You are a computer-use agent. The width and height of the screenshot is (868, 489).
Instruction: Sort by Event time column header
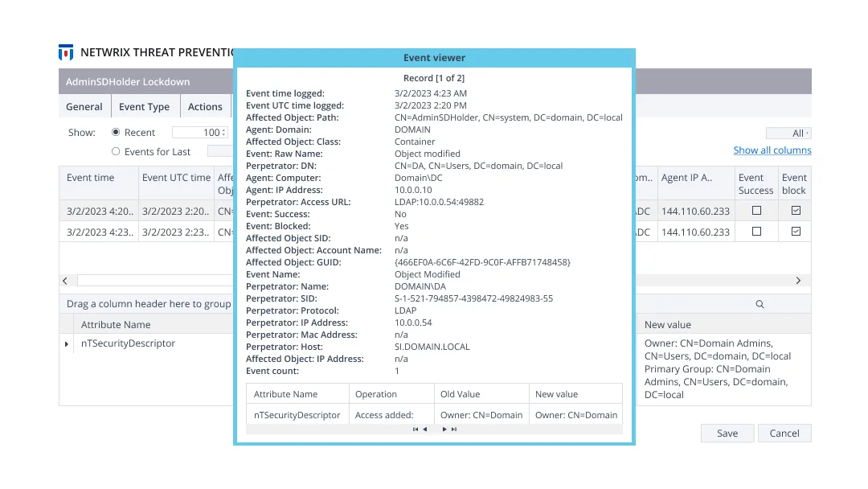[x=99, y=183]
